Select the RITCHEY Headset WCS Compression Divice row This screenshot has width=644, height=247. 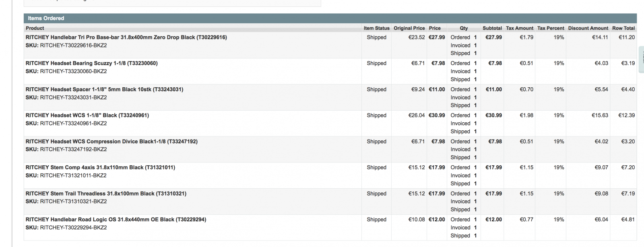coord(111,142)
